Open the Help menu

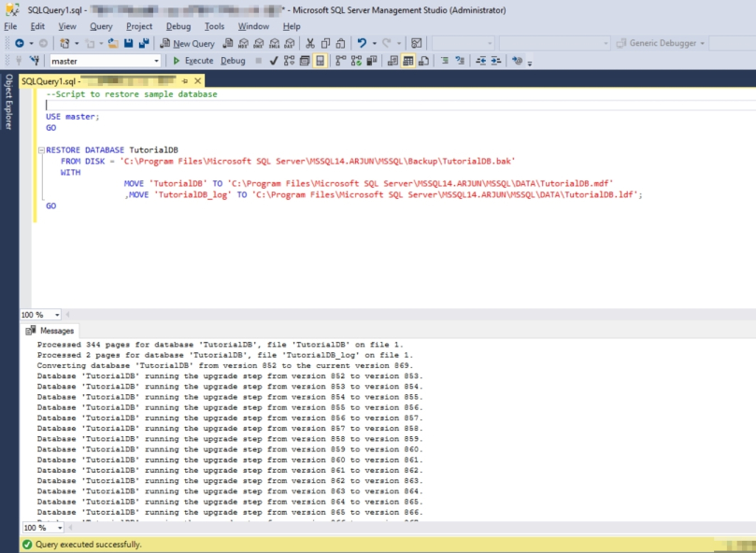[x=292, y=26]
